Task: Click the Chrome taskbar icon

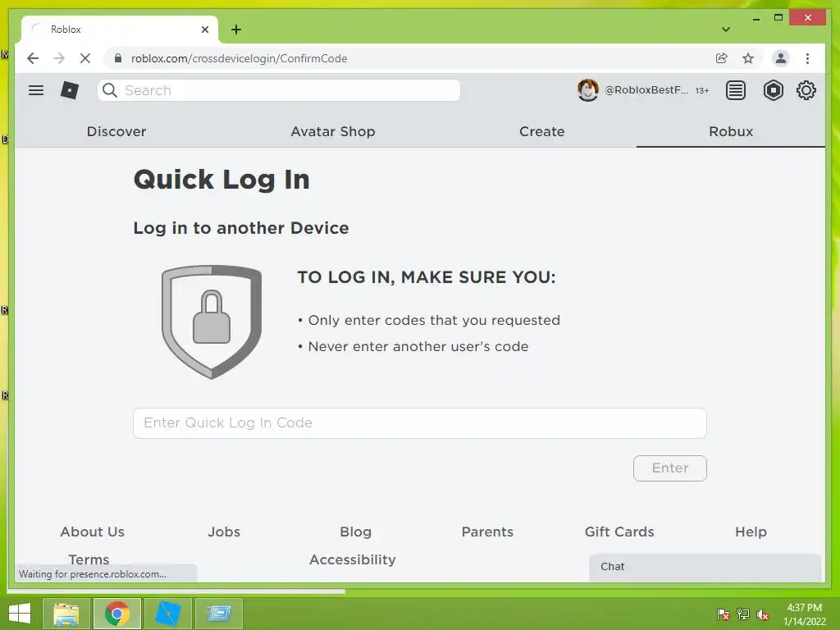Action: coord(117,614)
